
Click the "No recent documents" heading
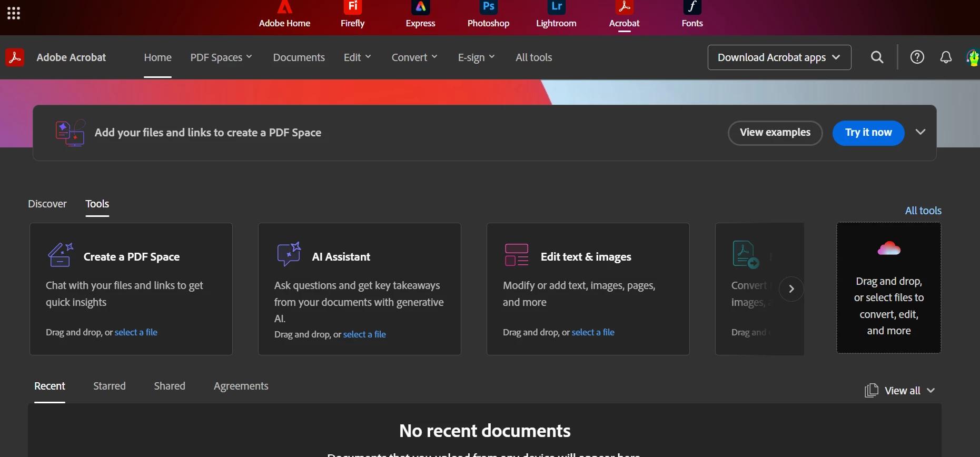pyautogui.click(x=485, y=431)
